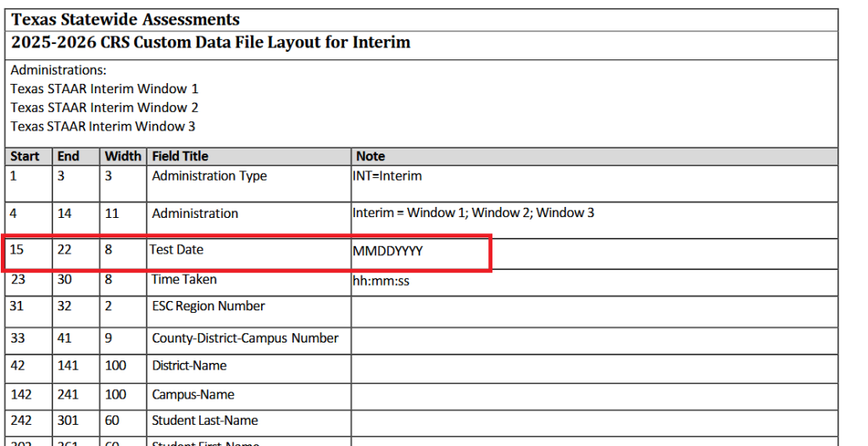The image size is (868, 446).
Task: Click the "Texas STAAR Interim Window 3" line
Action: pyautogui.click(x=103, y=126)
